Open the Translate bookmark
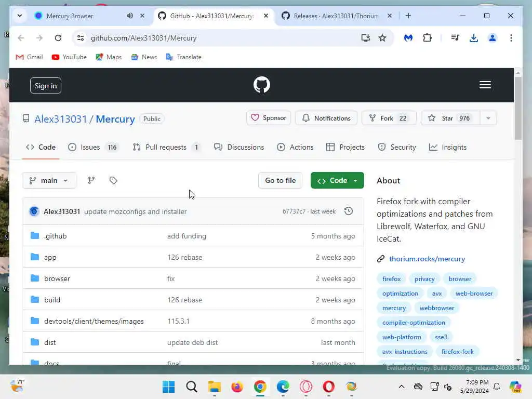 [183, 57]
